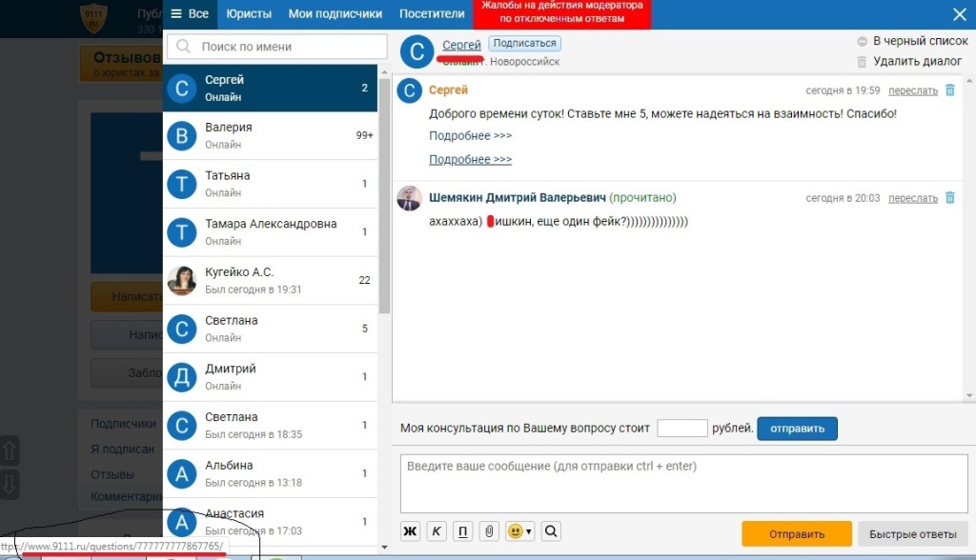Switch to the Юристы tab

[249, 13]
